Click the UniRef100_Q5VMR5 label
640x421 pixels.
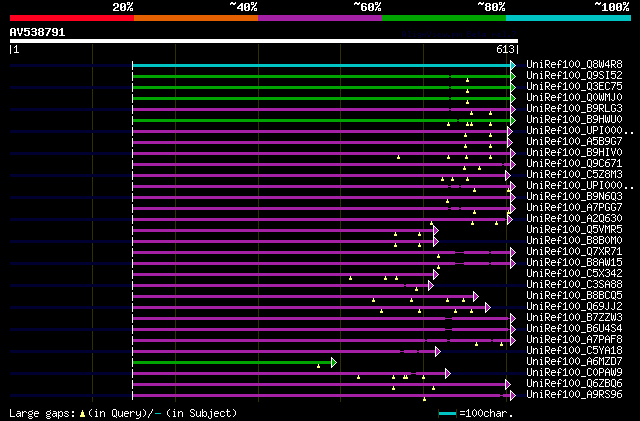tap(574, 230)
